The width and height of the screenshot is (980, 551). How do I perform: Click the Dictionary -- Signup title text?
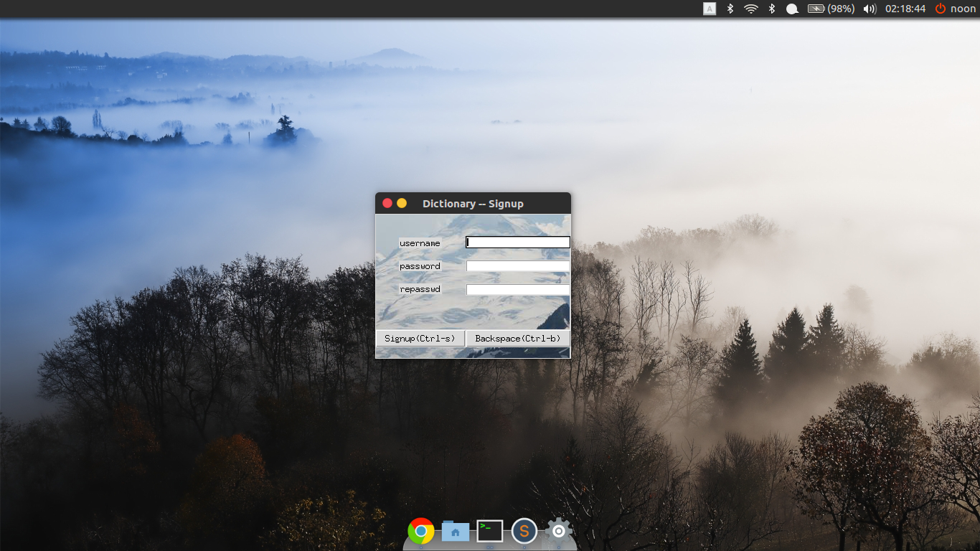473,204
